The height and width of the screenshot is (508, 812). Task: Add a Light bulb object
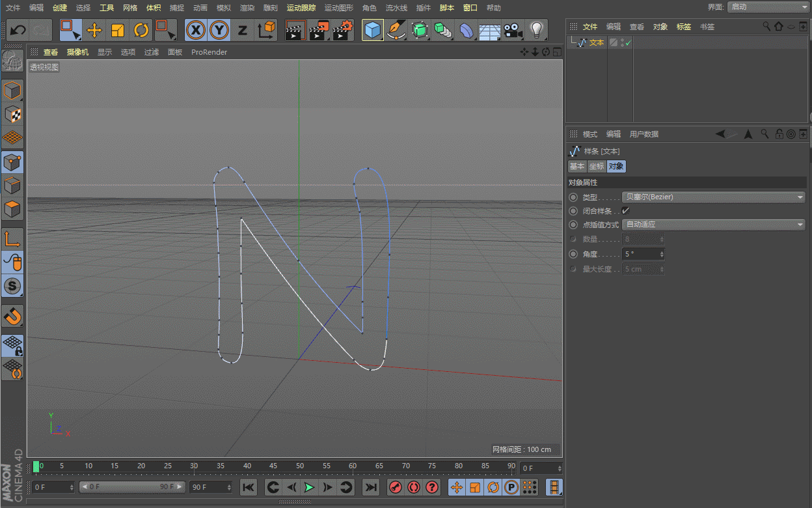point(537,30)
